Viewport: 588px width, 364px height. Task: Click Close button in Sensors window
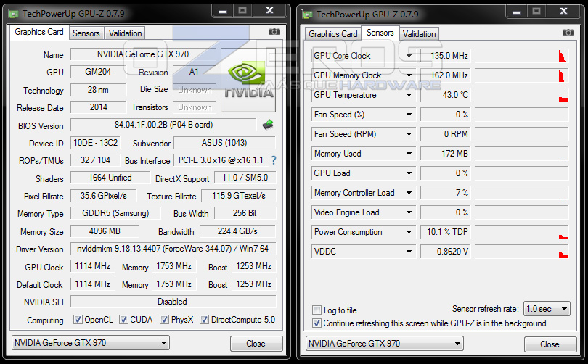[x=550, y=344]
